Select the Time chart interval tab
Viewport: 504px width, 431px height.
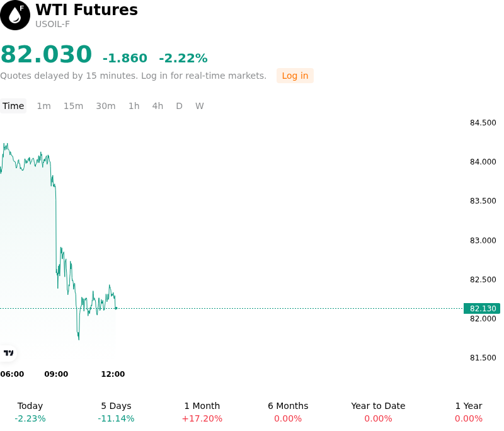coord(13,106)
